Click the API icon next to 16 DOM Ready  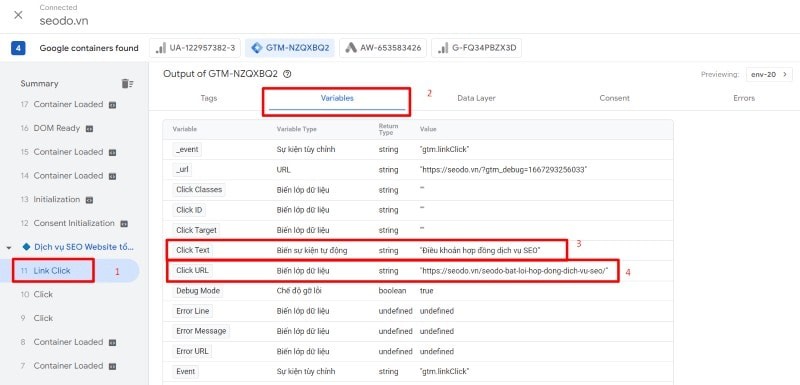[89, 129]
